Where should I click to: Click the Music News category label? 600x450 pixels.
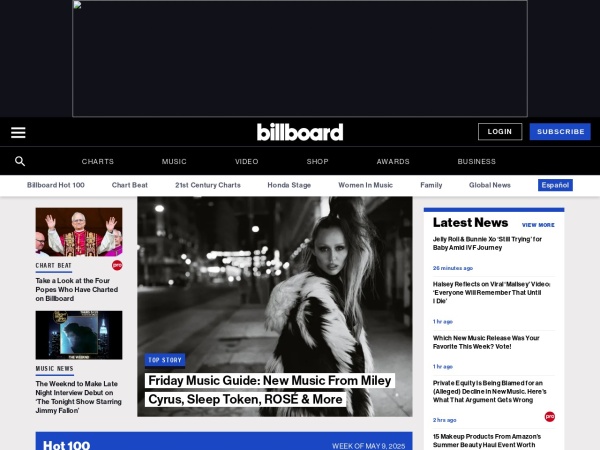point(54,368)
